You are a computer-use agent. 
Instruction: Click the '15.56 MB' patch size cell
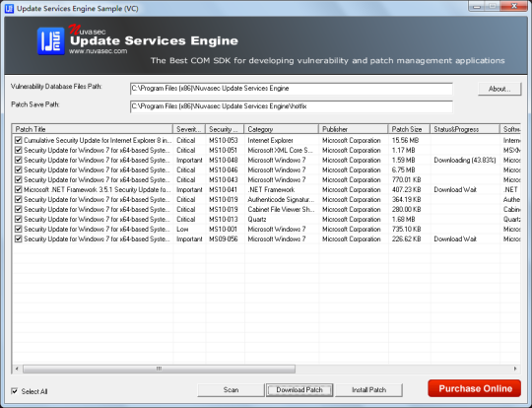click(405, 140)
